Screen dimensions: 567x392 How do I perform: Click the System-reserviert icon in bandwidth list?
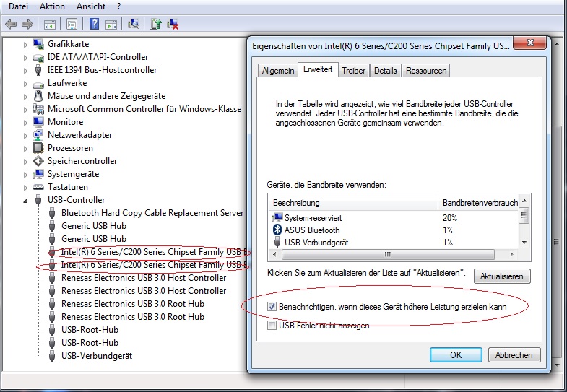point(277,217)
